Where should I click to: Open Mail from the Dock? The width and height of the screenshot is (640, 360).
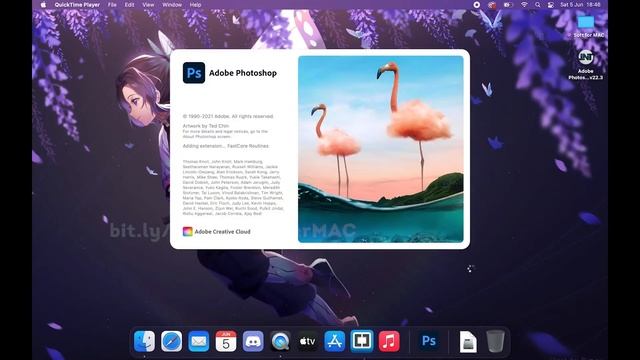(x=199, y=341)
